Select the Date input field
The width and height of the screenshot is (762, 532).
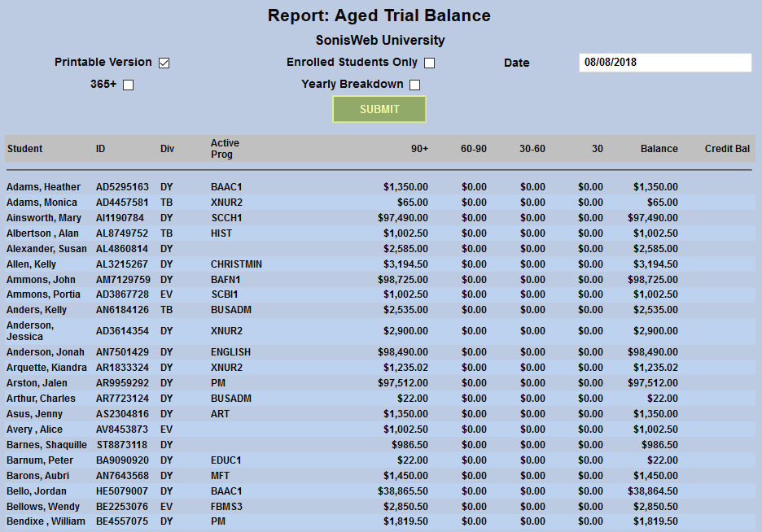[665, 62]
